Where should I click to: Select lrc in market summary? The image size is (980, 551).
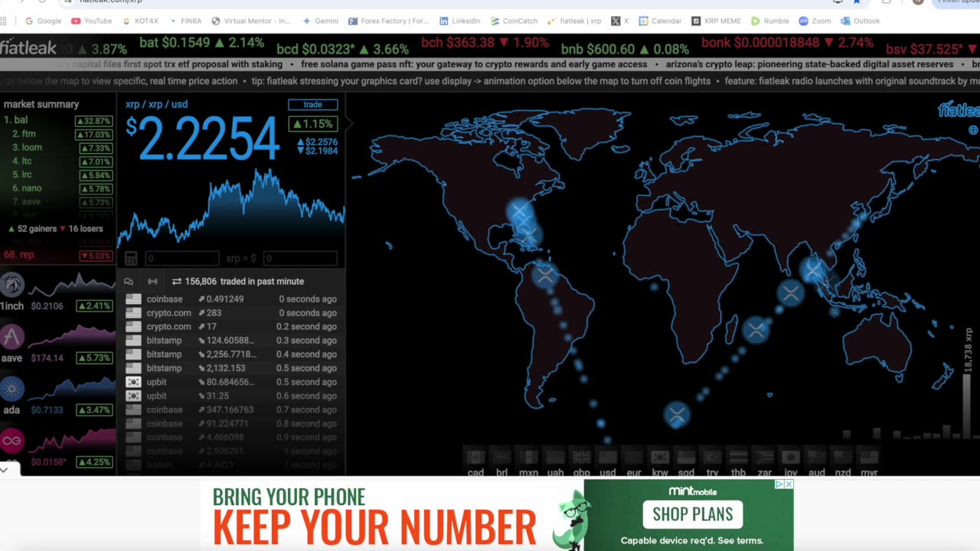(57, 175)
